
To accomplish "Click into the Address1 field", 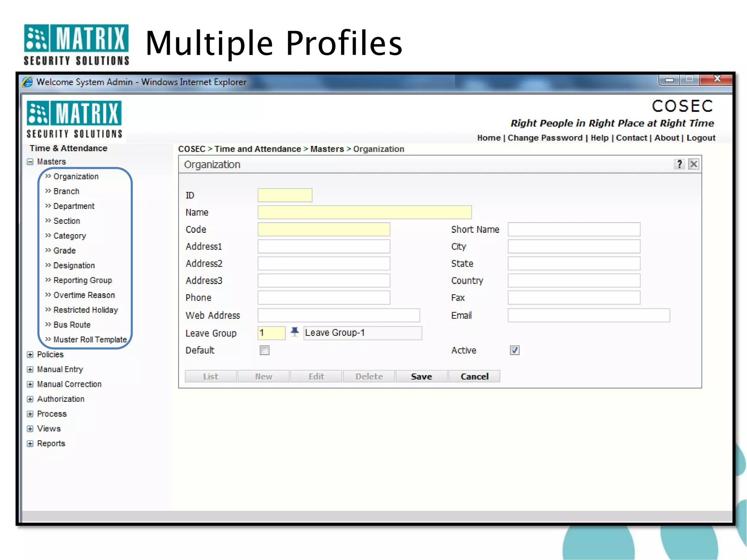I will point(324,246).
